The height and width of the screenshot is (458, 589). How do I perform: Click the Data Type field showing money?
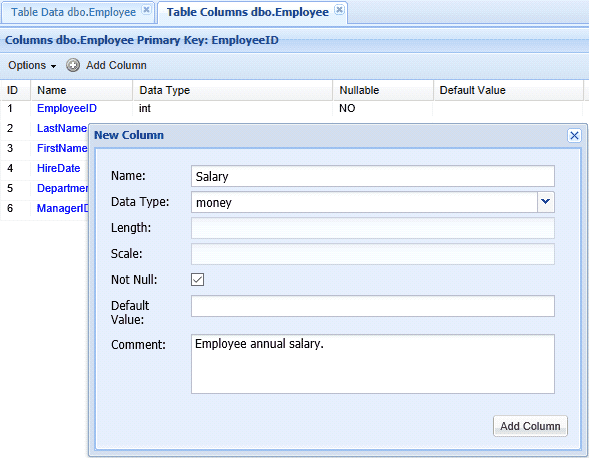tap(364, 202)
